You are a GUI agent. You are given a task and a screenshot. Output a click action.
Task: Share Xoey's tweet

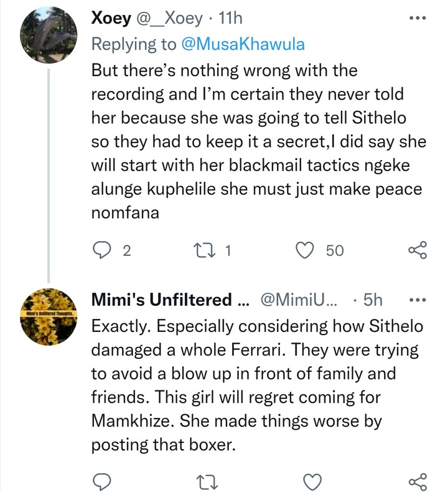[x=418, y=250]
